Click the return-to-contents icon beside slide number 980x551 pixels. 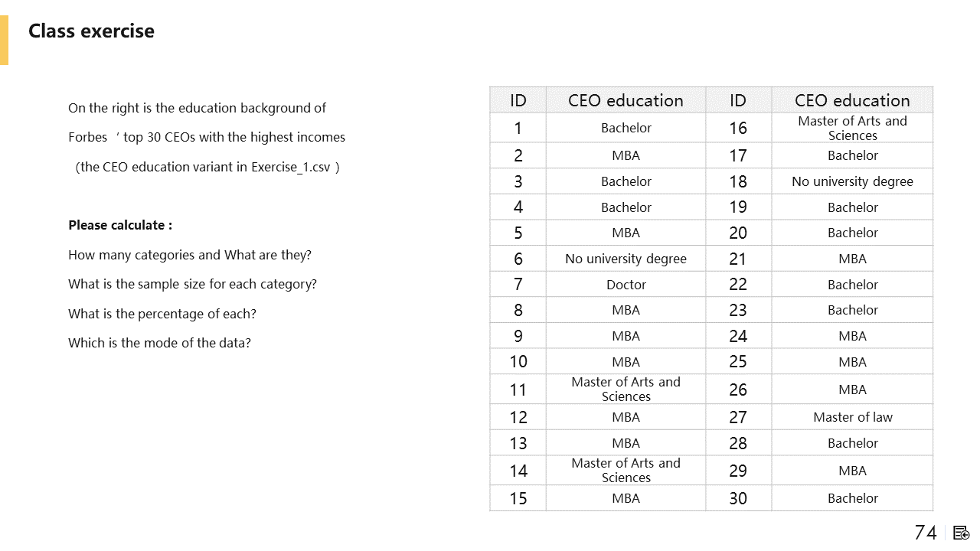tap(962, 533)
